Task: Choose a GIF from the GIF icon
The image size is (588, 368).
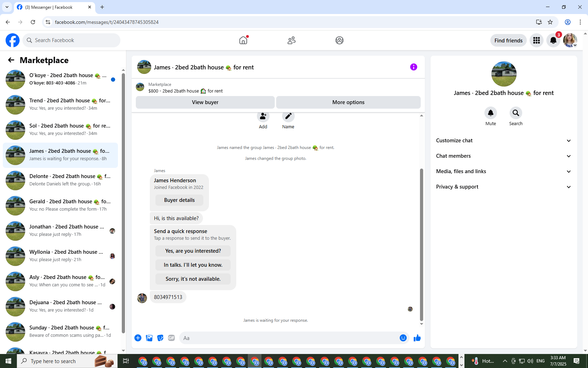Action: (x=171, y=338)
